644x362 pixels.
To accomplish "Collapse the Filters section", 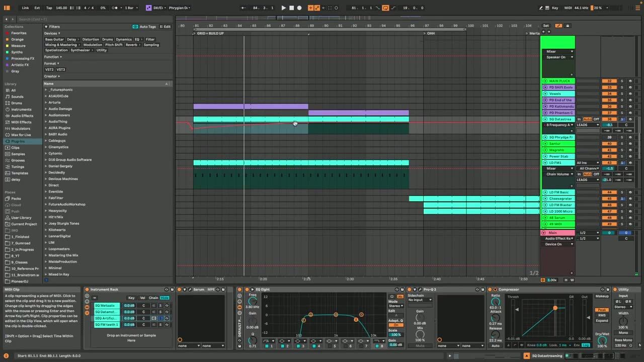I will pos(46,27).
